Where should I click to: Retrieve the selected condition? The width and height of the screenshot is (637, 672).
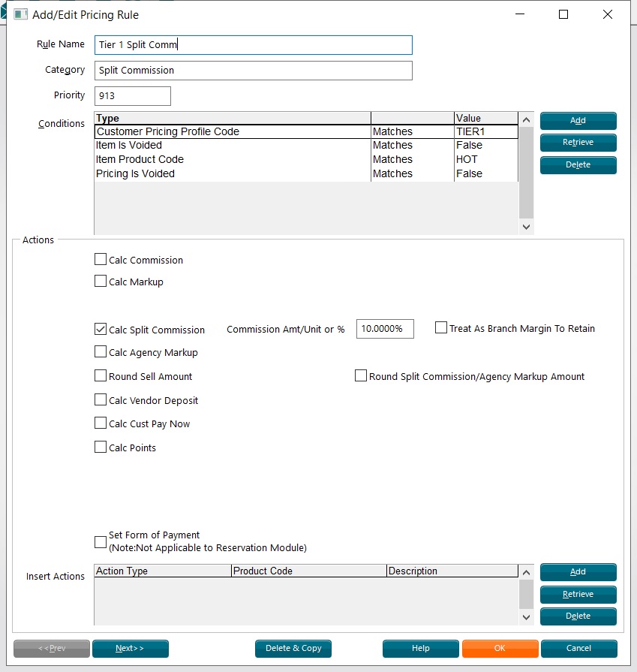coord(578,143)
